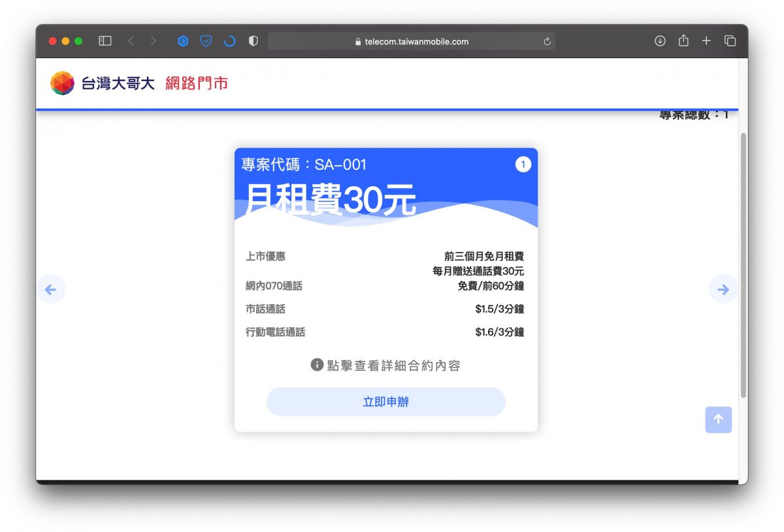
Task: Click 前三個月免月租費 offer text
Action: click(484, 257)
